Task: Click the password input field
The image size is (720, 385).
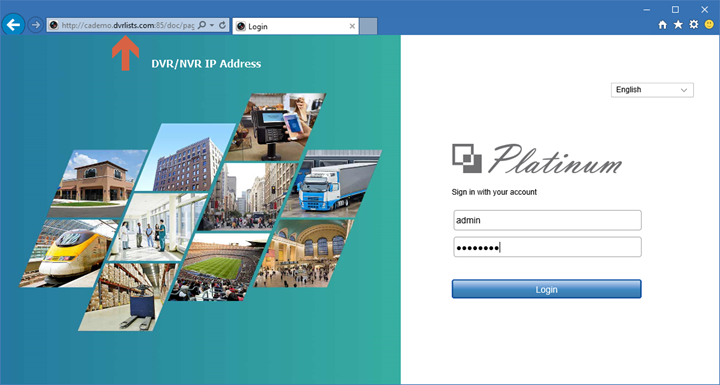Action: coord(547,247)
